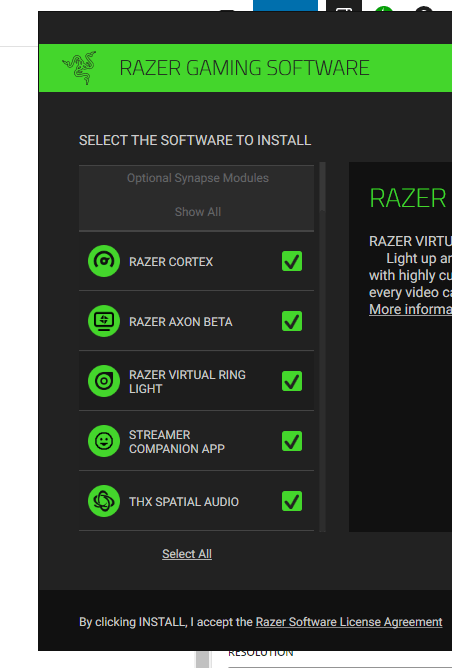Select the THX SPATIAL AUDIO label
The height and width of the screenshot is (668, 452).
tap(184, 502)
